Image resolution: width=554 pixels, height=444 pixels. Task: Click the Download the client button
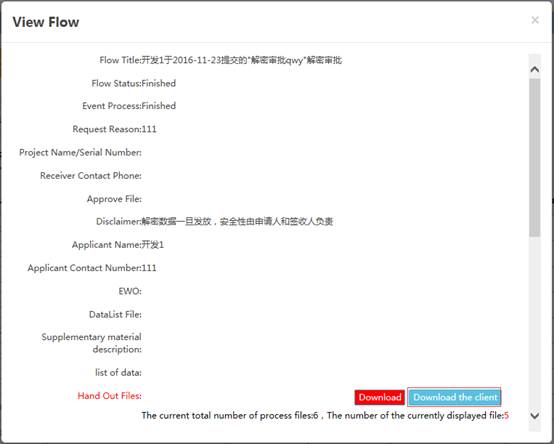tap(454, 397)
